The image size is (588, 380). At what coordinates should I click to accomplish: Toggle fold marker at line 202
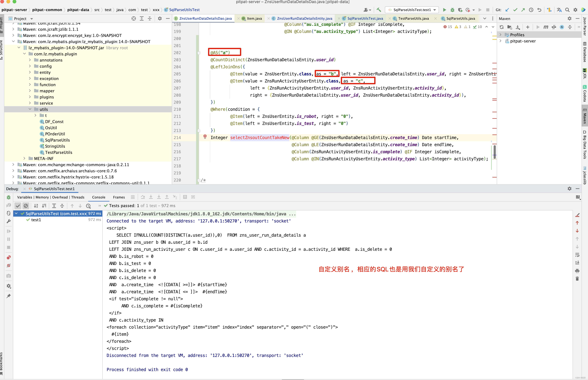click(199, 53)
